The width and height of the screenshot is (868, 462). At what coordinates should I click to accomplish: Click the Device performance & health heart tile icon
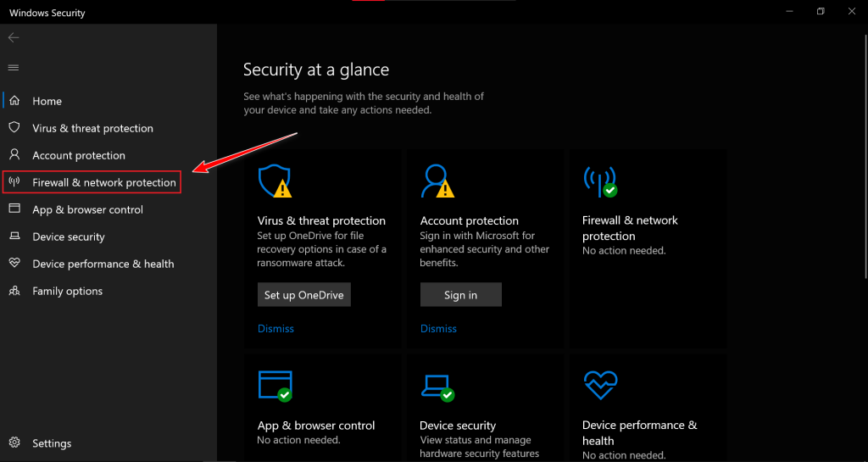point(600,386)
